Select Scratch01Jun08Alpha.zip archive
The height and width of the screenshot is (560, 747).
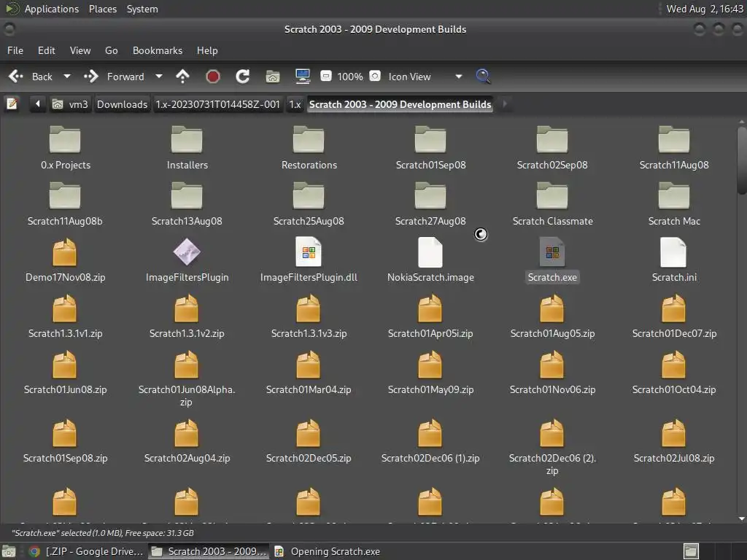tap(187, 379)
